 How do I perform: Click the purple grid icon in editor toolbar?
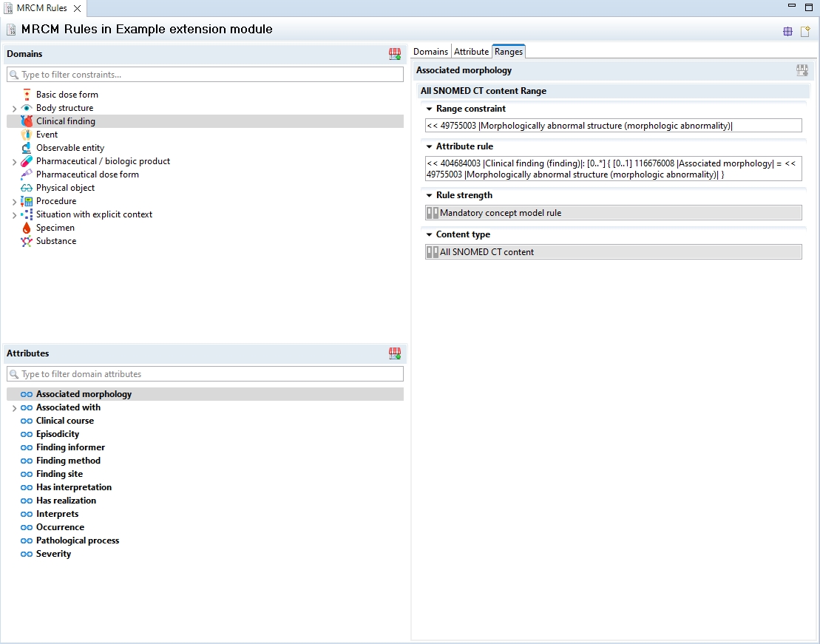787,31
